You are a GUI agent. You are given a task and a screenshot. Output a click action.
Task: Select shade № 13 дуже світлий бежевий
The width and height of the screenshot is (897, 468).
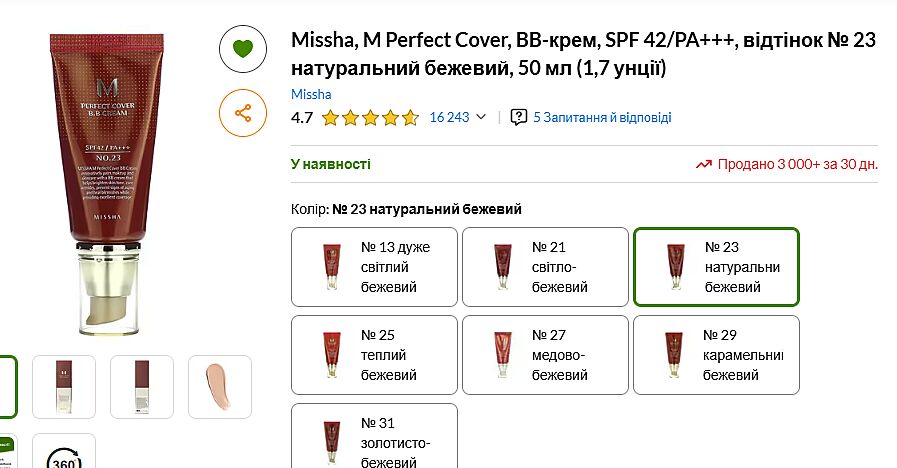pyautogui.click(x=374, y=267)
